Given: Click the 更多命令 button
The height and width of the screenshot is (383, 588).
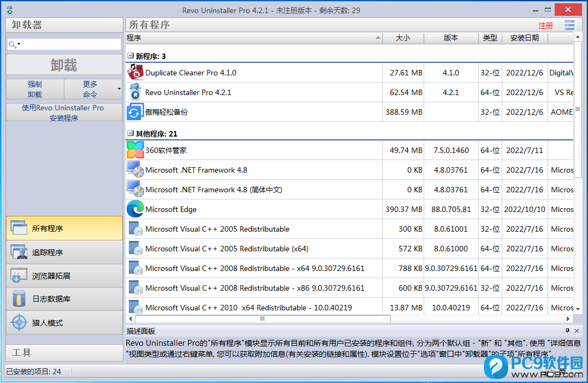Looking at the screenshot, I should (x=90, y=89).
